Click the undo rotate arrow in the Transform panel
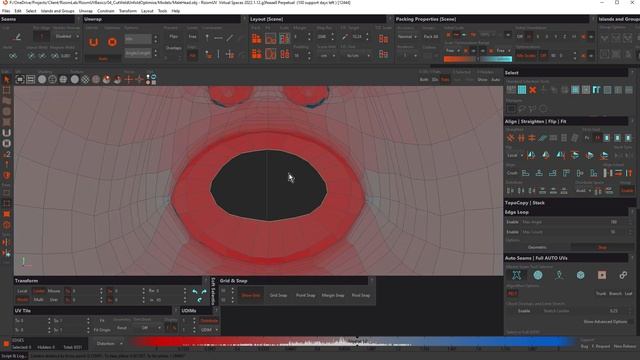 tap(195, 291)
